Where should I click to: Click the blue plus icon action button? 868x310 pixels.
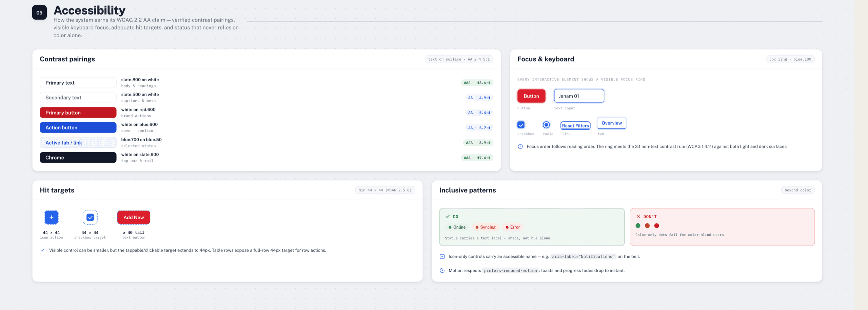[x=51, y=217]
